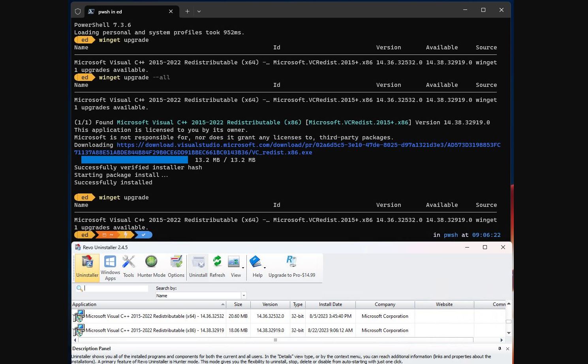Sort by the Install Date column header
The width and height of the screenshot is (588, 364).
point(331,304)
